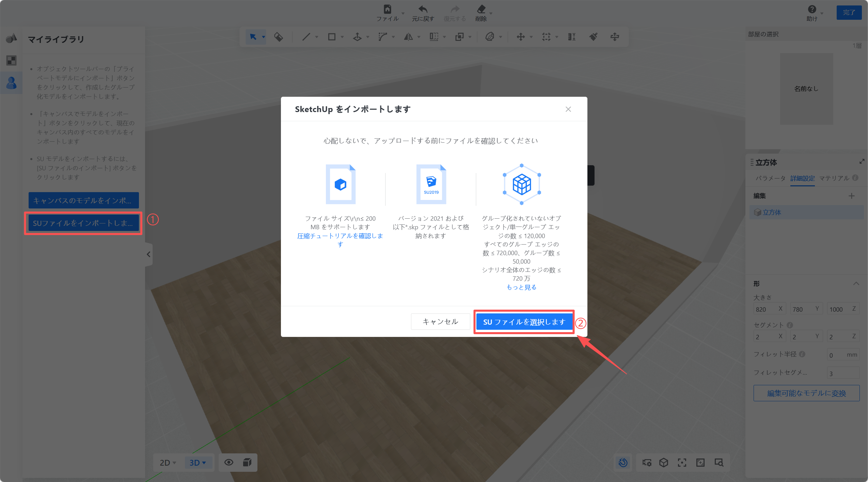This screenshot has height=482, width=868.
Task: Select the 立方体 item in edit list
Action: tap(807, 212)
